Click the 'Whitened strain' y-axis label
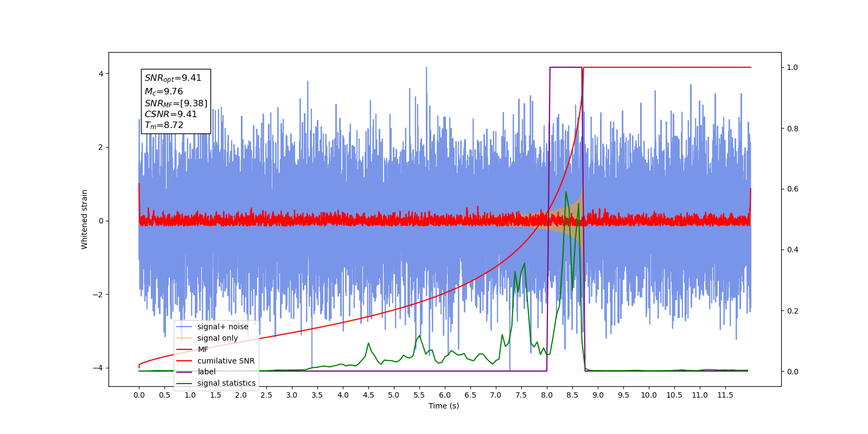868x434 pixels. point(85,219)
